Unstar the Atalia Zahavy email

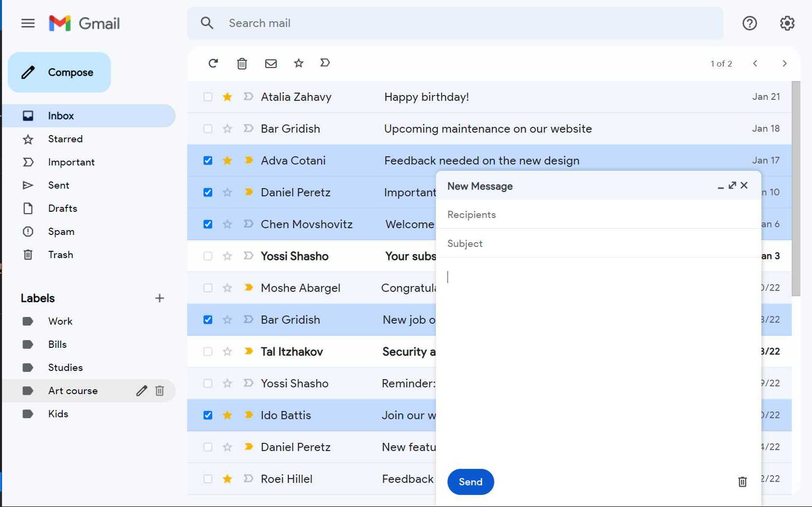coord(227,97)
